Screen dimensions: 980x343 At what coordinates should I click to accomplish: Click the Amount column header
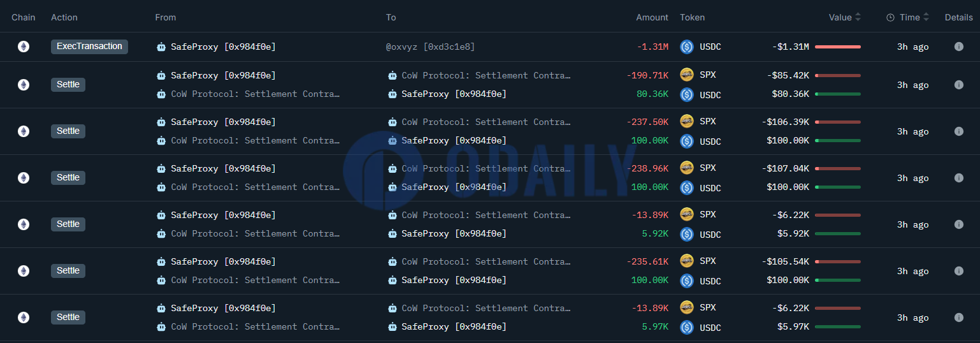[x=652, y=17]
